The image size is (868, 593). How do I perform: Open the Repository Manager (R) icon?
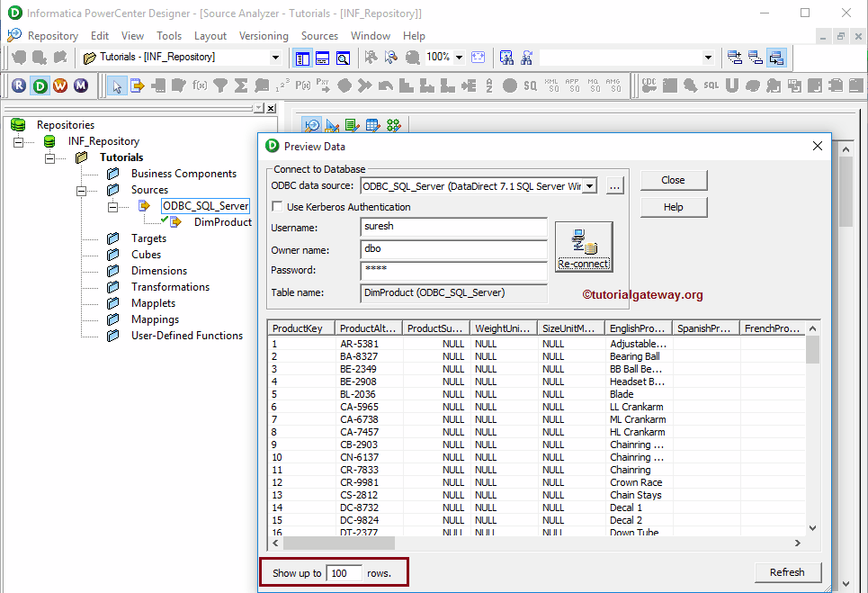click(19, 85)
